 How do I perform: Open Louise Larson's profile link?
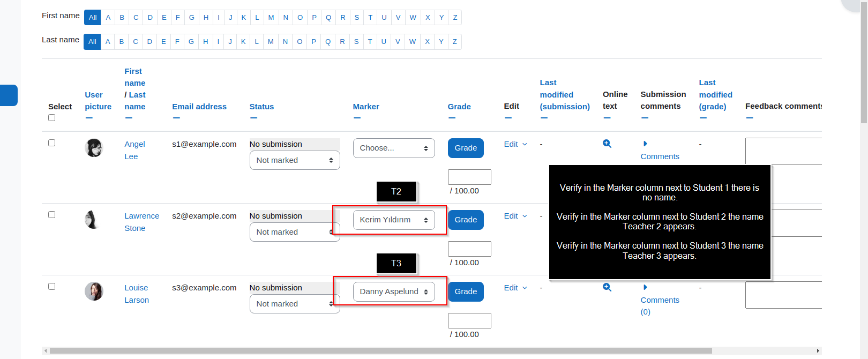point(137,294)
